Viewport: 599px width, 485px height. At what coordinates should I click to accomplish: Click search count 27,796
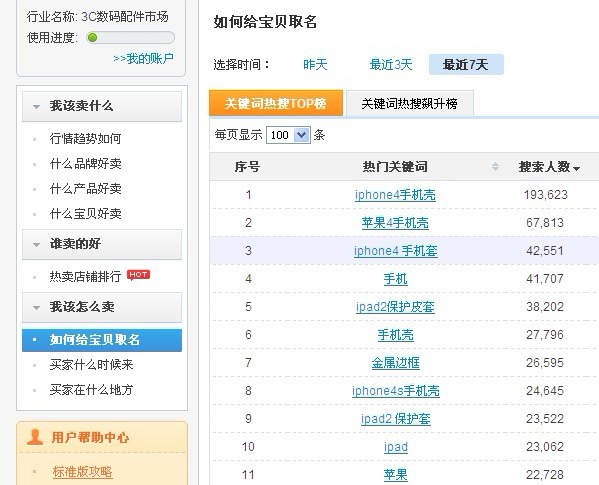(x=545, y=335)
